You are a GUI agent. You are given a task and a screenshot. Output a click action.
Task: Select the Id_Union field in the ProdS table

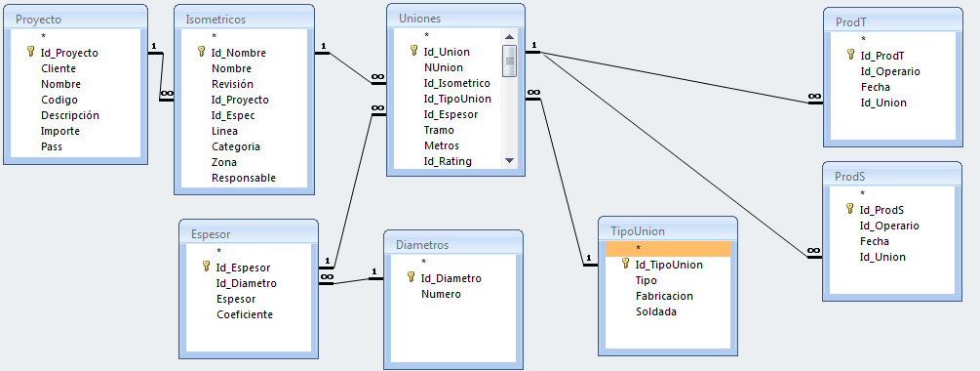click(x=882, y=257)
